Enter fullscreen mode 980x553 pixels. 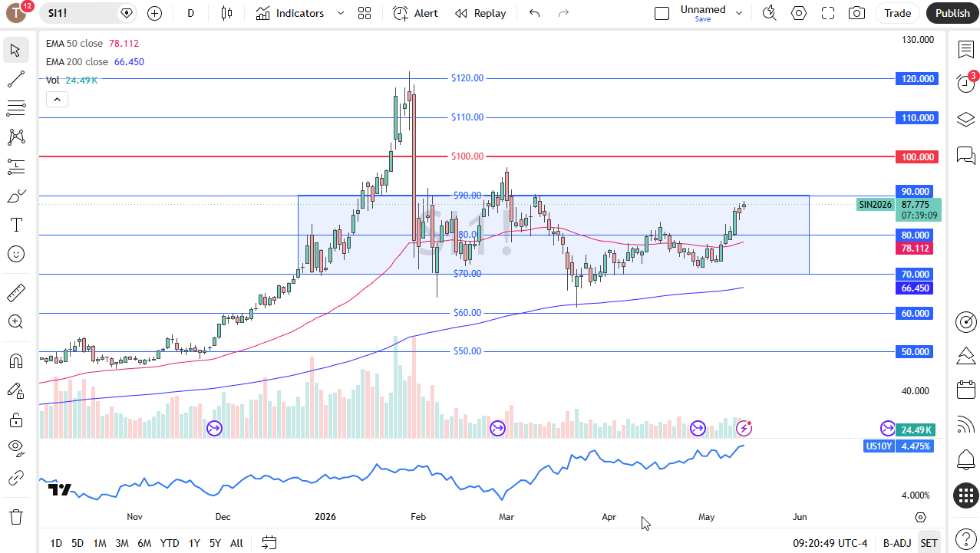(x=828, y=13)
